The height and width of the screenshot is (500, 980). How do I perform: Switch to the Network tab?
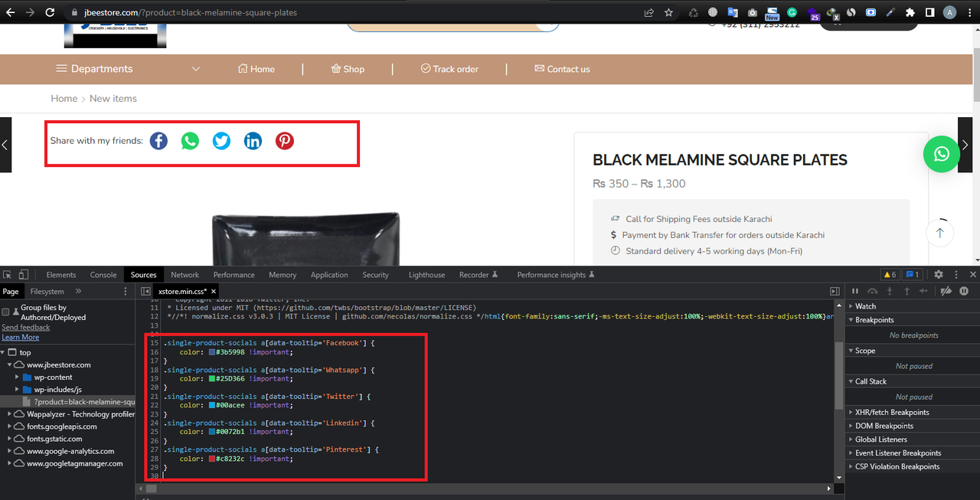coord(185,275)
